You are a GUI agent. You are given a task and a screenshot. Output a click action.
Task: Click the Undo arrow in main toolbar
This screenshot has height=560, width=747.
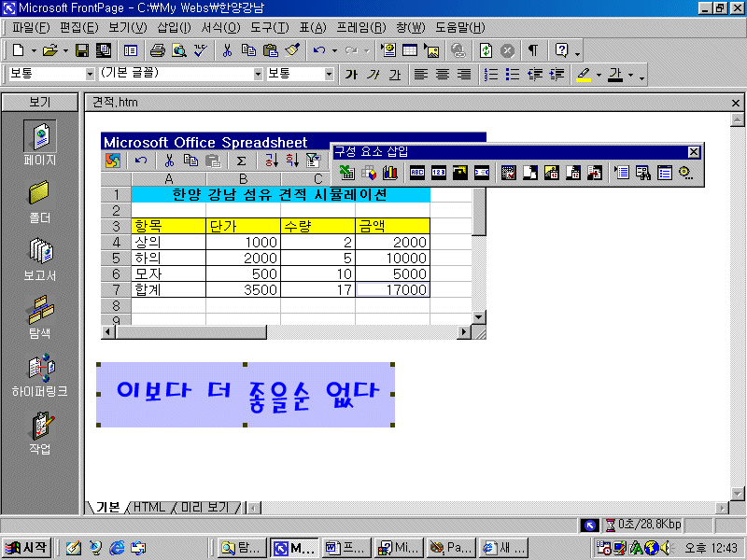click(x=318, y=50)
